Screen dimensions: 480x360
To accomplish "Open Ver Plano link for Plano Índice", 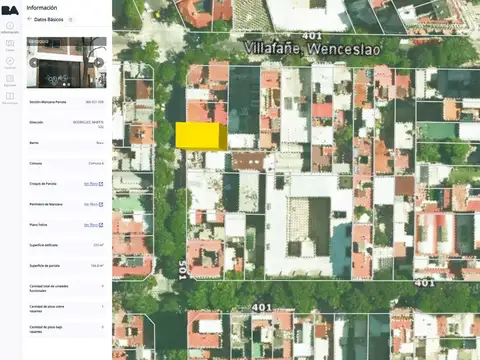I will (93, 225).
